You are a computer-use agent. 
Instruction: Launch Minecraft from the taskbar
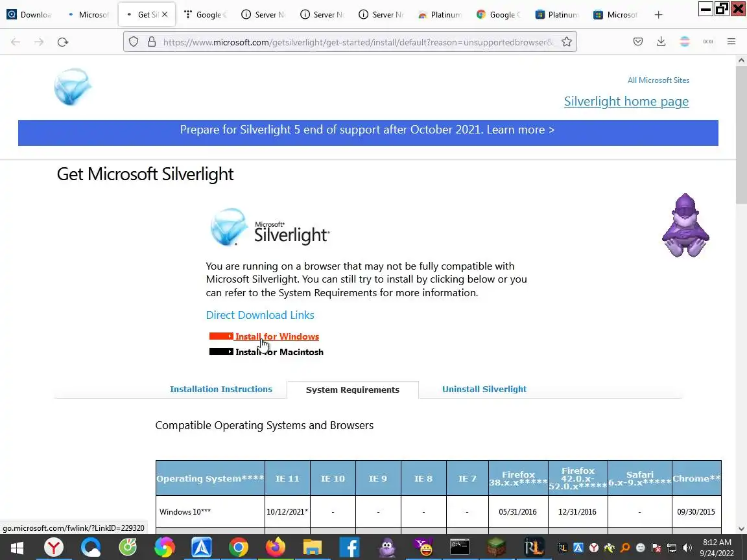coord(496,548)
